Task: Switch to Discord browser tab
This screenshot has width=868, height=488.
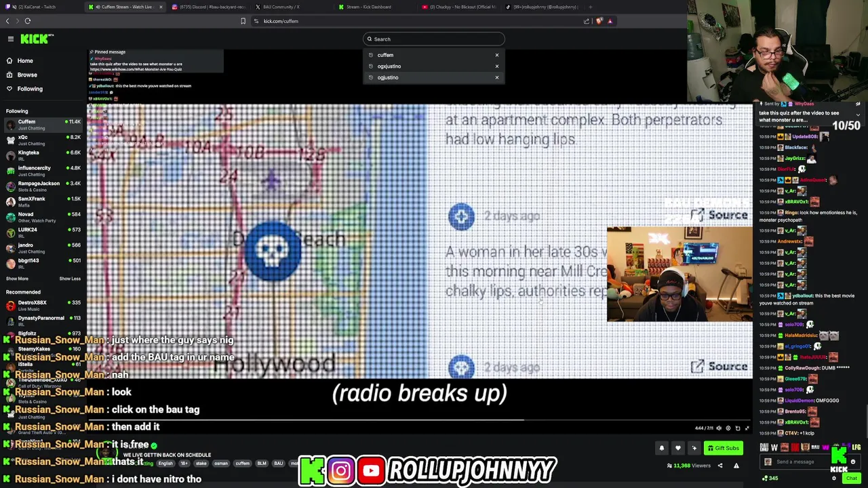Action: point(209,7)
